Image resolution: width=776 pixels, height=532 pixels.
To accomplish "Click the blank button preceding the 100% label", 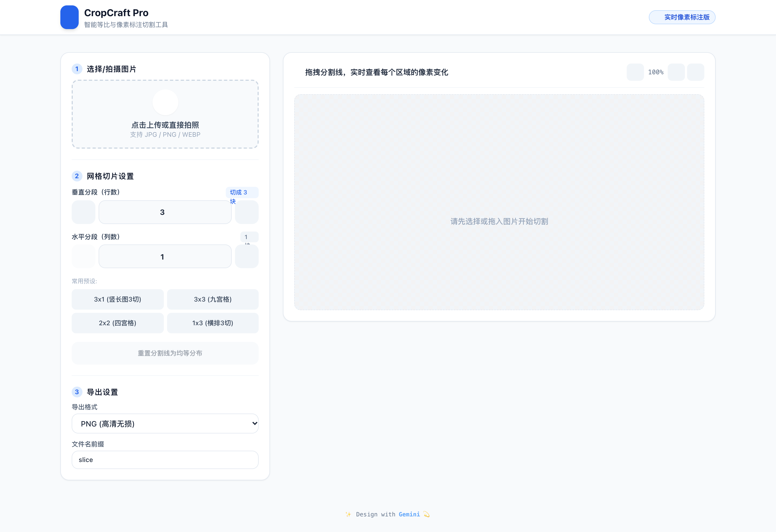I will click(x=635, y=72).
